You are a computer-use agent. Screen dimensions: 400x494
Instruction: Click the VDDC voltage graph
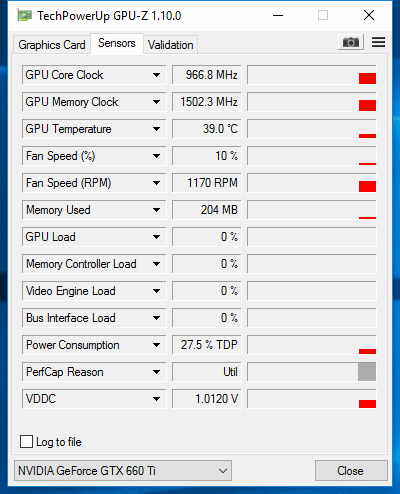312,399
